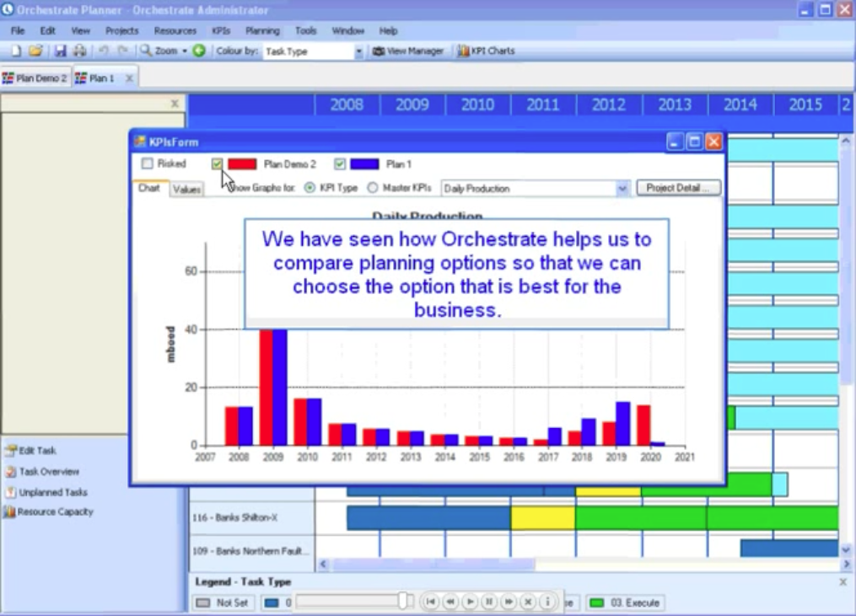The height and width of the screenshot is (616, 856).
Task: Toggle the Risked checkbox
Action: pyautogui.click(x=147, y=163)
